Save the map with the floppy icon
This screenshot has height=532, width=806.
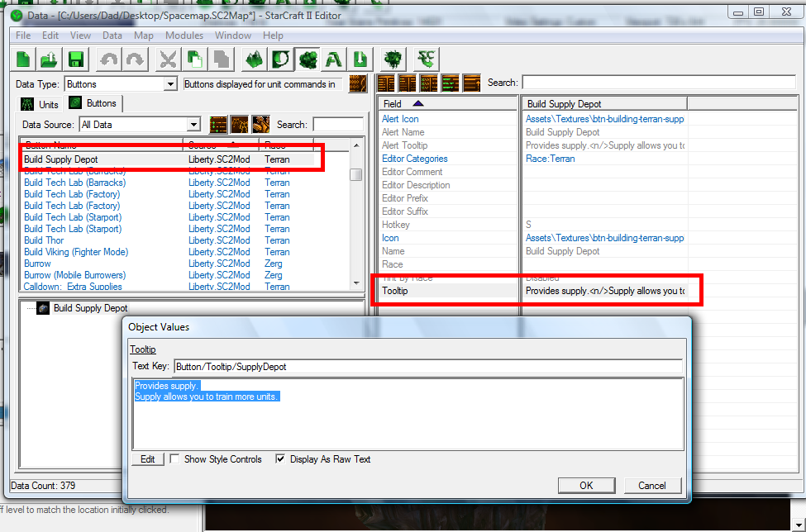click(76, 59)
